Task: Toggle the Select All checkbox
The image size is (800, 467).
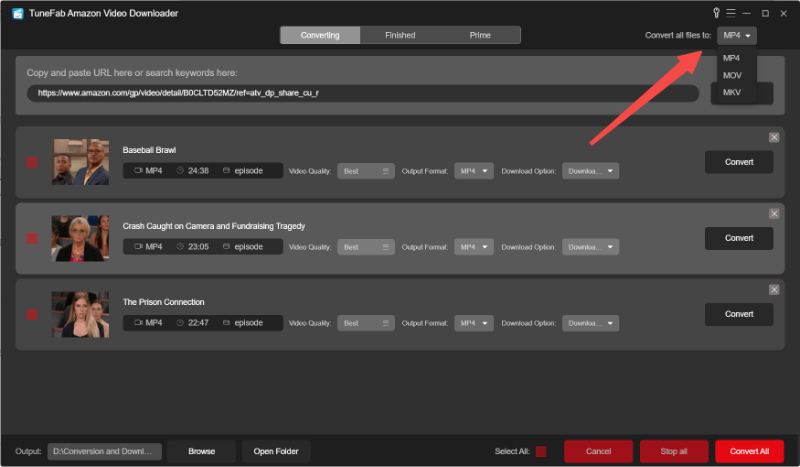Action: click(x=541, y=451)
